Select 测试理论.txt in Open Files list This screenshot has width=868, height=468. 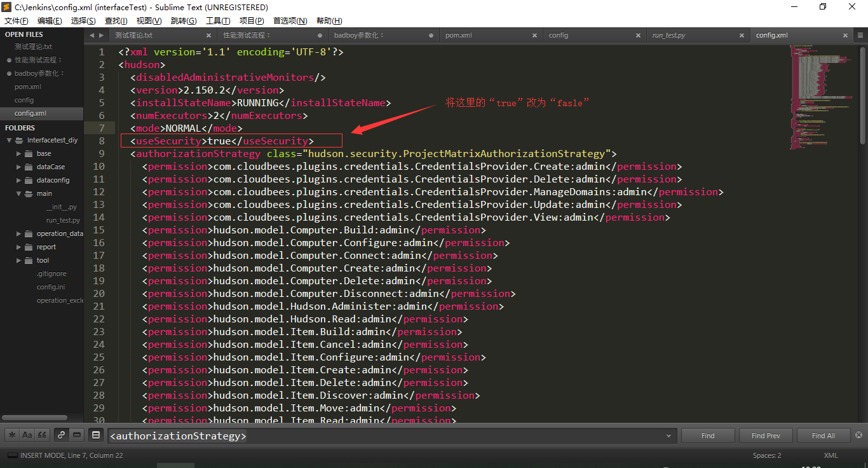tap(34, 46)
